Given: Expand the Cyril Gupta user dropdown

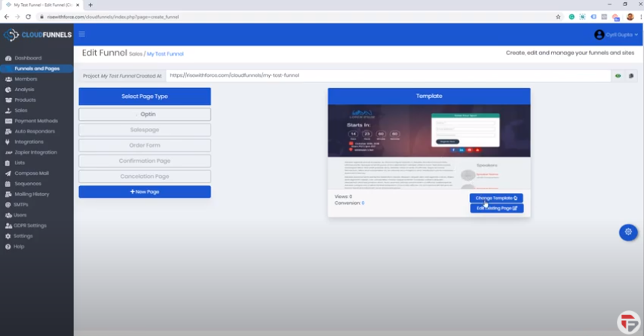Looking at the screenshot, I should point(616,35).
